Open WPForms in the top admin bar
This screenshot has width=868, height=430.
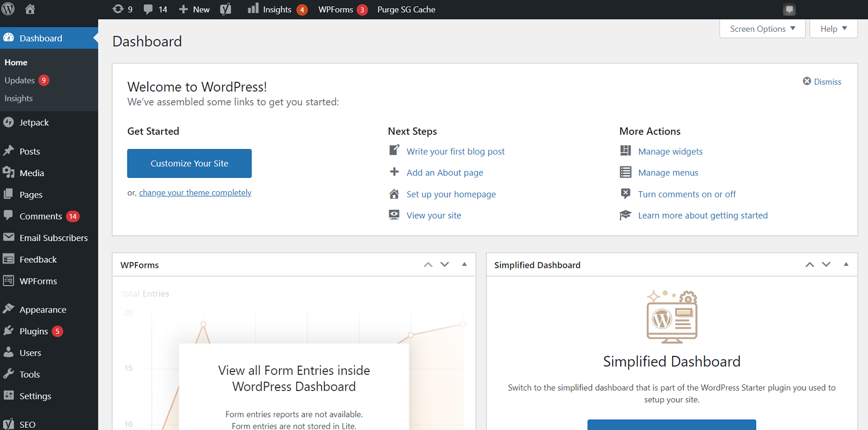(342, 9)
